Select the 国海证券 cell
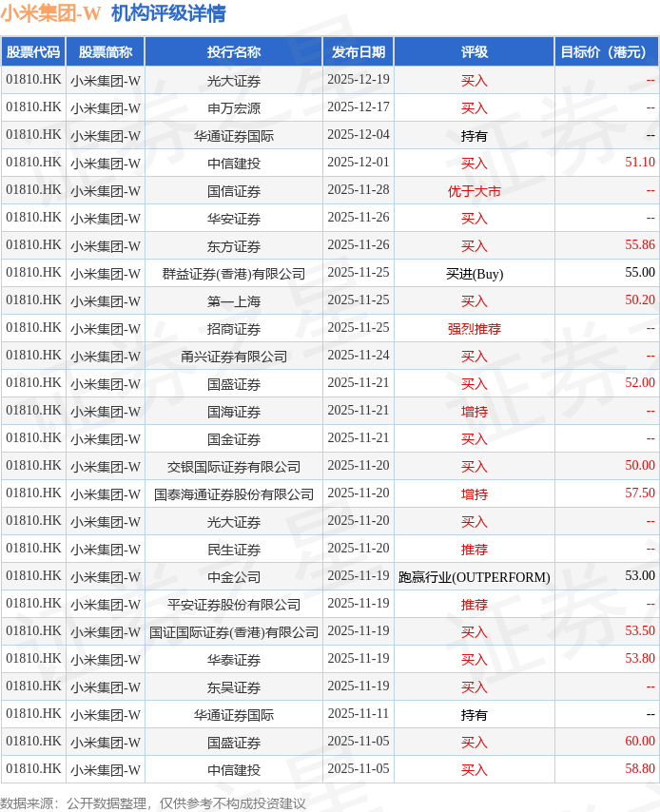The height and width of the screenshot is (812, 660). pos(234,412)
